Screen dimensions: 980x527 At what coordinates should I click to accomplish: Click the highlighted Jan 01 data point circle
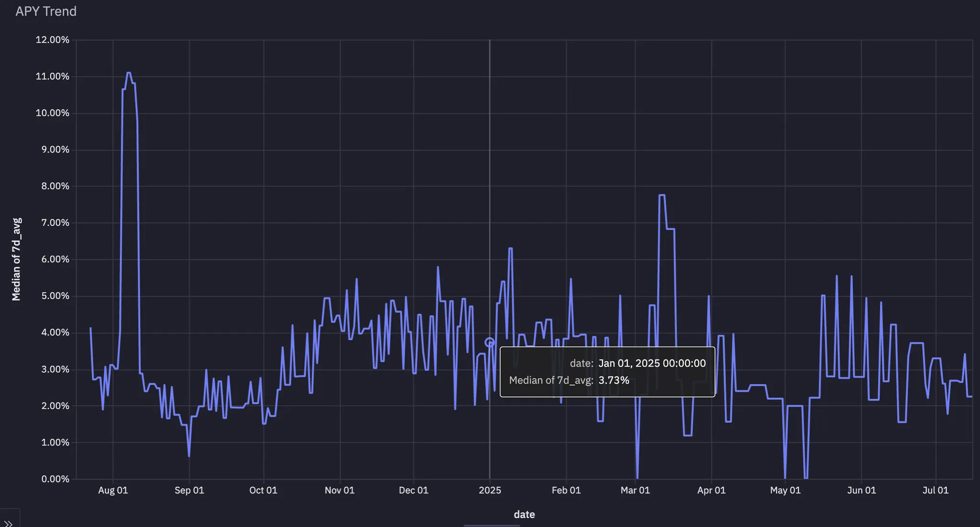coord(489,343)
